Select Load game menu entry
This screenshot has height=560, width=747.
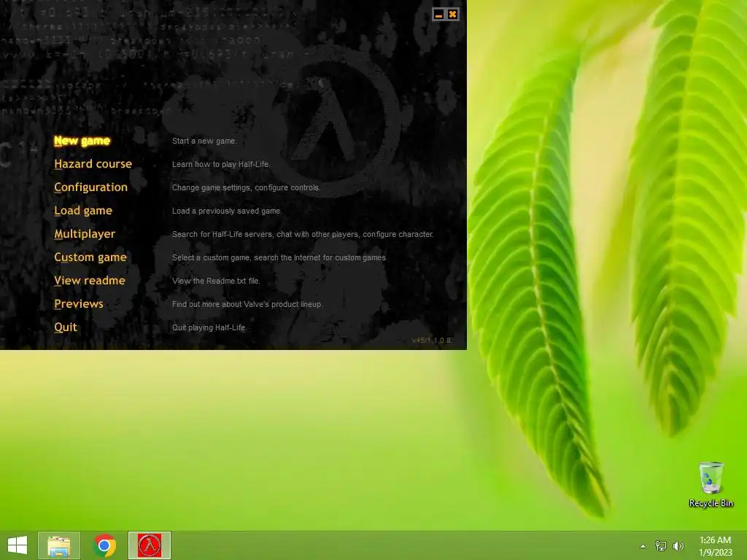[x=83, y=211]
